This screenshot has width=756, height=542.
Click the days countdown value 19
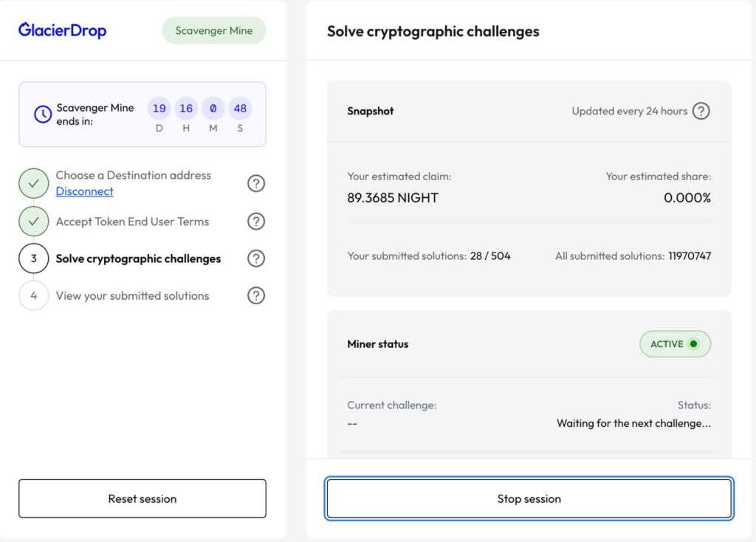click(159, 109)
